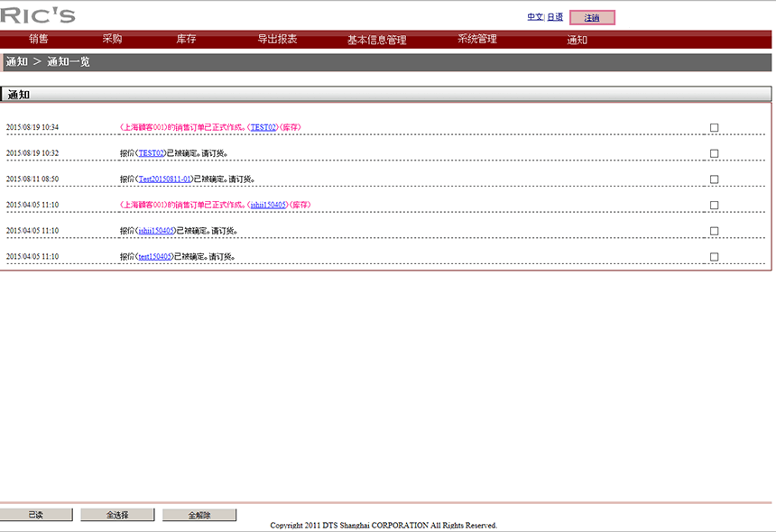Select the 通知 menu item
776x532 pixels.
tap(577, 40)
